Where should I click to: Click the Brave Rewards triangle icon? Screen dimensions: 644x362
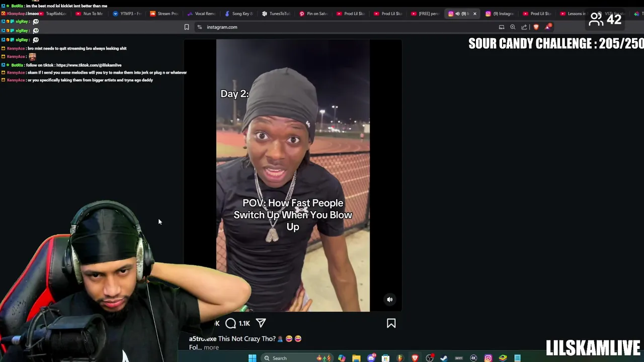[x=547, y=27]
